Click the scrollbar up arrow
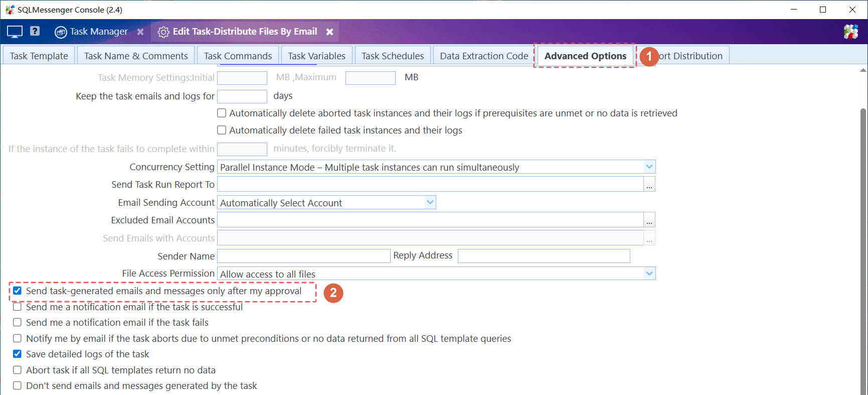868x395 pixels. [863, 70]
